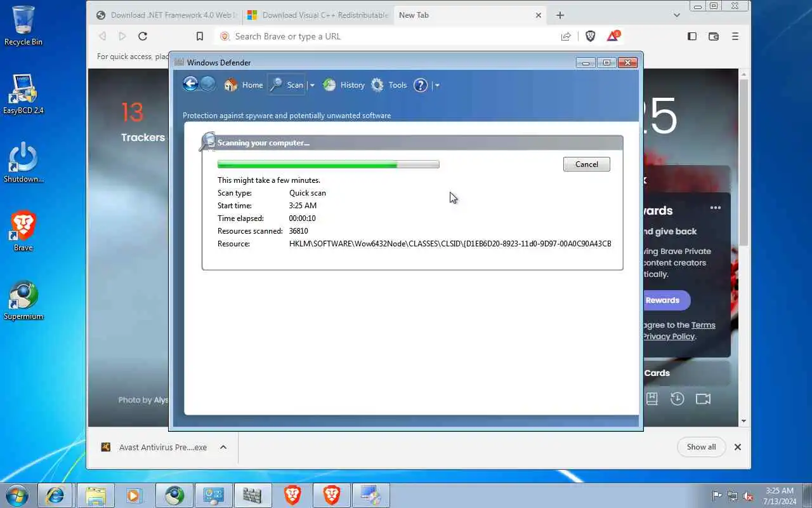Open Supermium from taskbar
Image resolution: width=812 pixels, height=508 pixels.
coord(174,495)
